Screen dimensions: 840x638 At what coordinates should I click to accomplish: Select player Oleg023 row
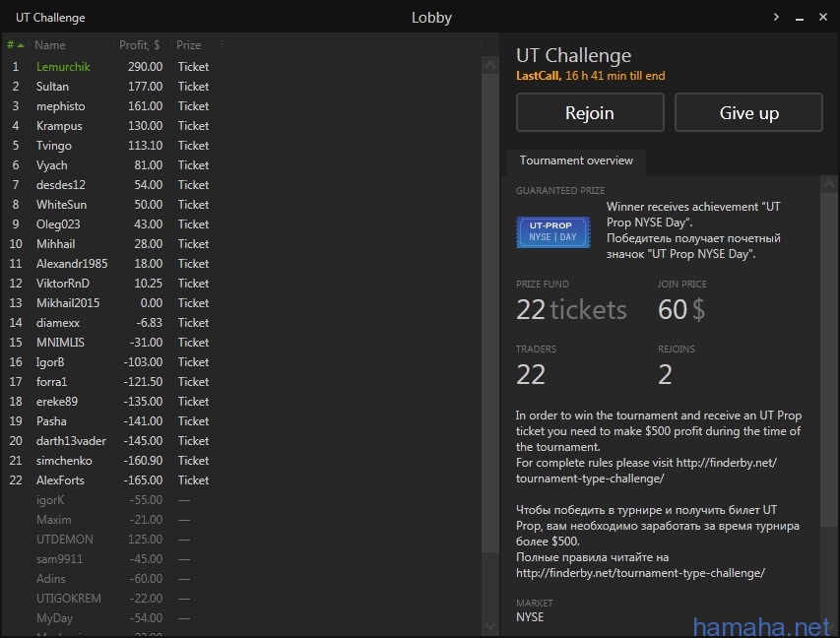pyautogui.click(x=242, y=224)
